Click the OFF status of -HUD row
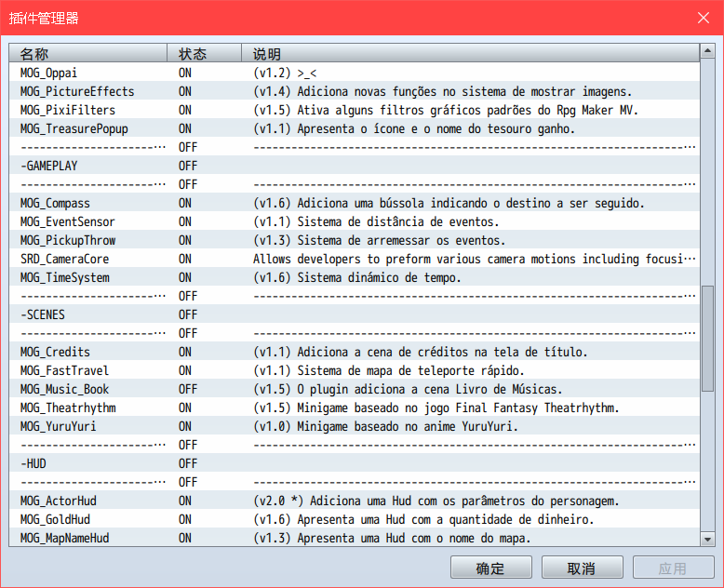 pos(188,463)
